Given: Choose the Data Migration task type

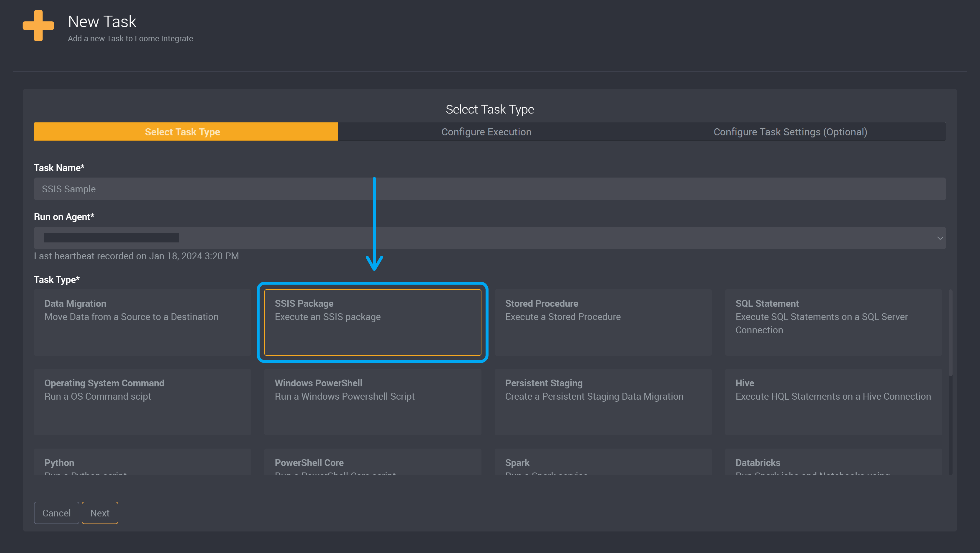Looking at the screenshot, I should point(142,323).
